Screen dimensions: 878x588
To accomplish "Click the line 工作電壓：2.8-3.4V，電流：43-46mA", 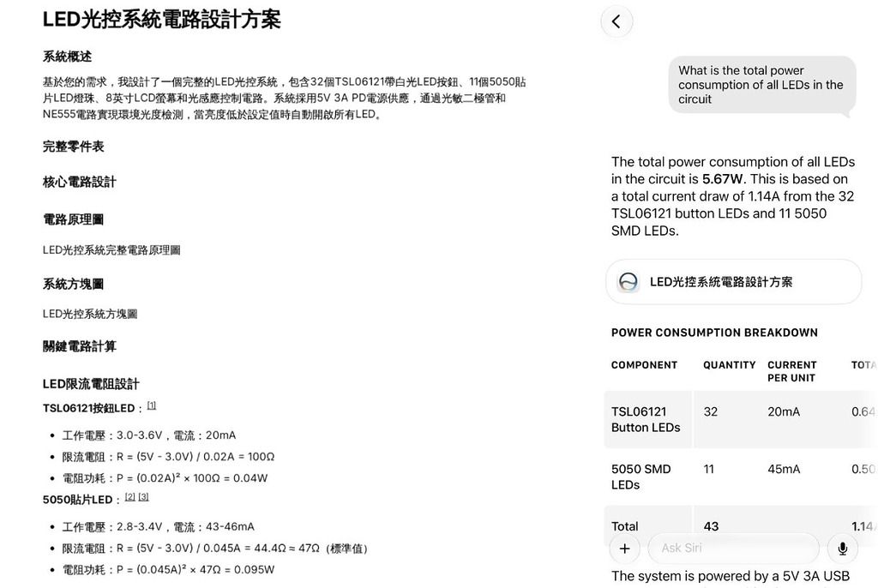I will (158, 527).
